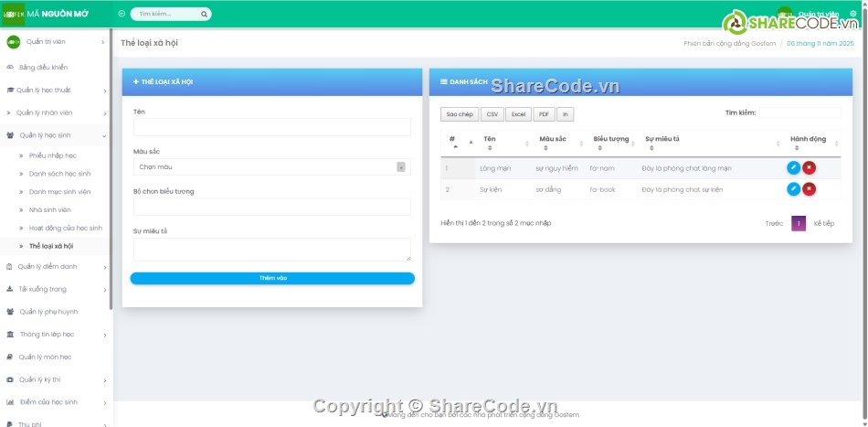Viewport: 868px width, 427px height.
Task: Focus the Bộ chọn biểu tượng field
Action: pos(271,207)
